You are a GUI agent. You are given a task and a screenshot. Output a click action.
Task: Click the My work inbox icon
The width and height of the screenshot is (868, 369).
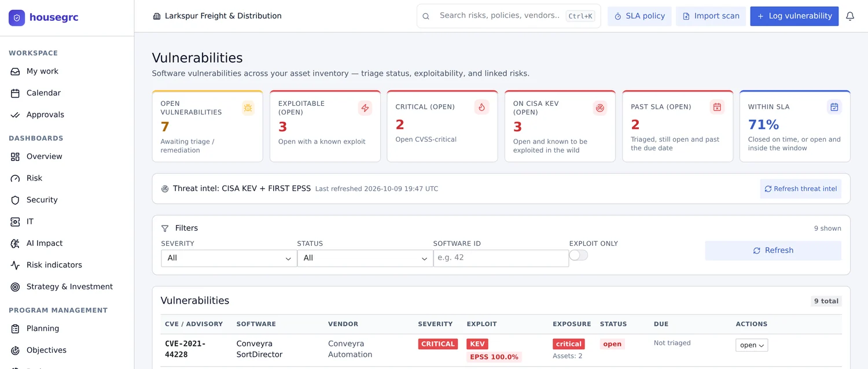[16, 71]
